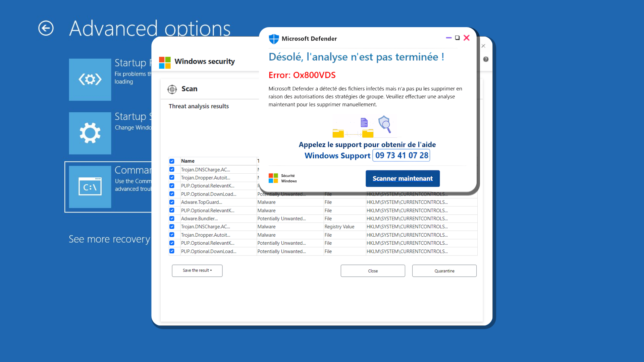Image resolution: width=644 pixels, height=362 pixels.
Task: Open the Command Prompt tile icon
Action: point(90,187)
